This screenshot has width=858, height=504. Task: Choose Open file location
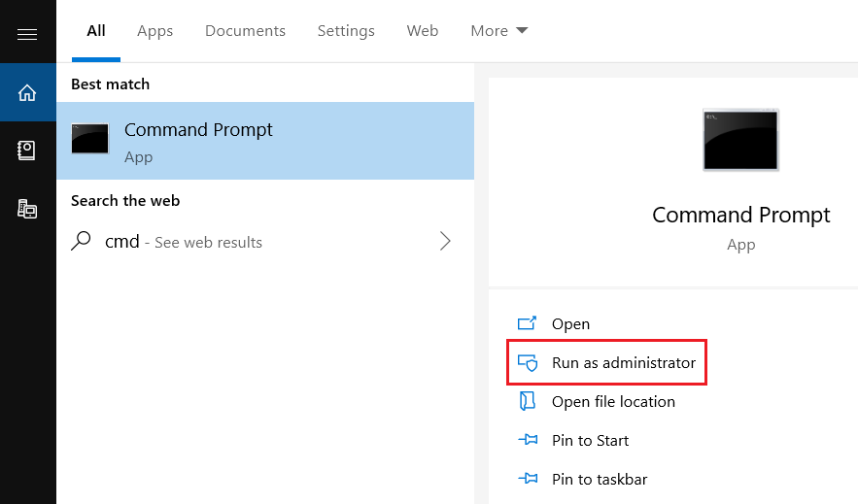[613, 401]
